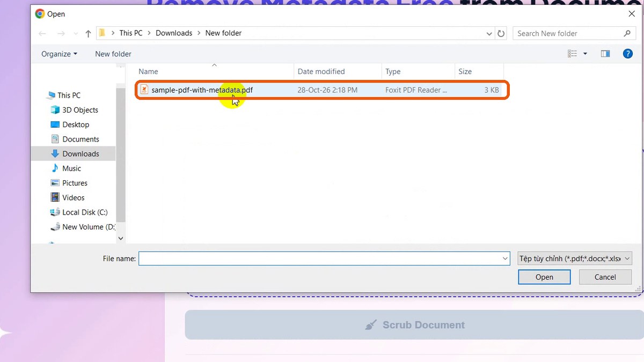Open Documents in navigation pane
The height and width of the screenshot is (362, 644).
click(80, 139)
